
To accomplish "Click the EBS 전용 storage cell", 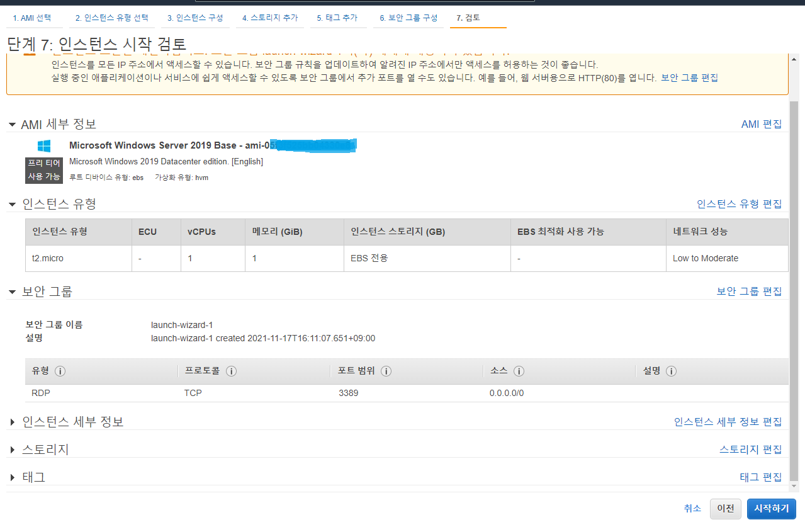I will 427,258.
